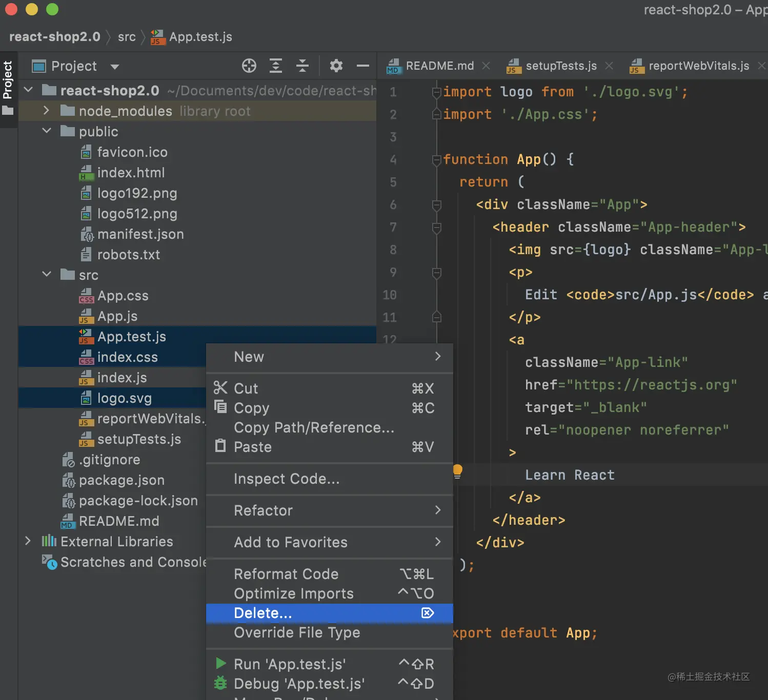Open the Refactor submenu
The image size is (768, 700).
tap(330, 510)
